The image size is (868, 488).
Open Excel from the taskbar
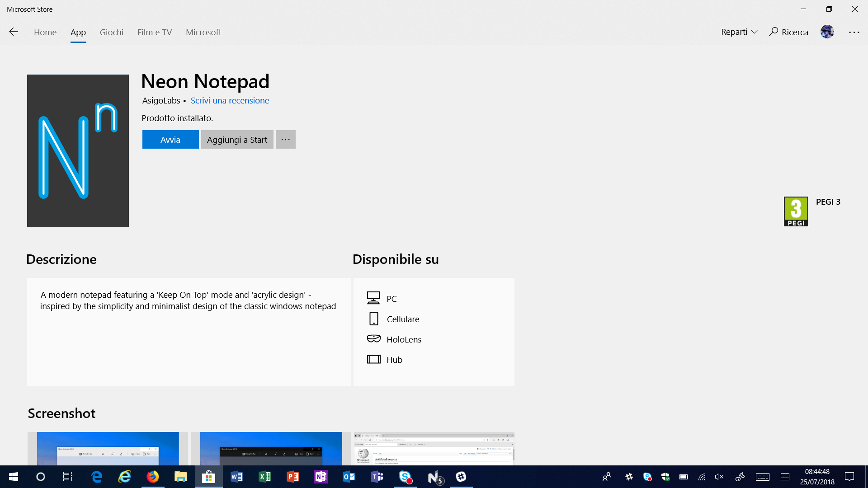(265, 477)
